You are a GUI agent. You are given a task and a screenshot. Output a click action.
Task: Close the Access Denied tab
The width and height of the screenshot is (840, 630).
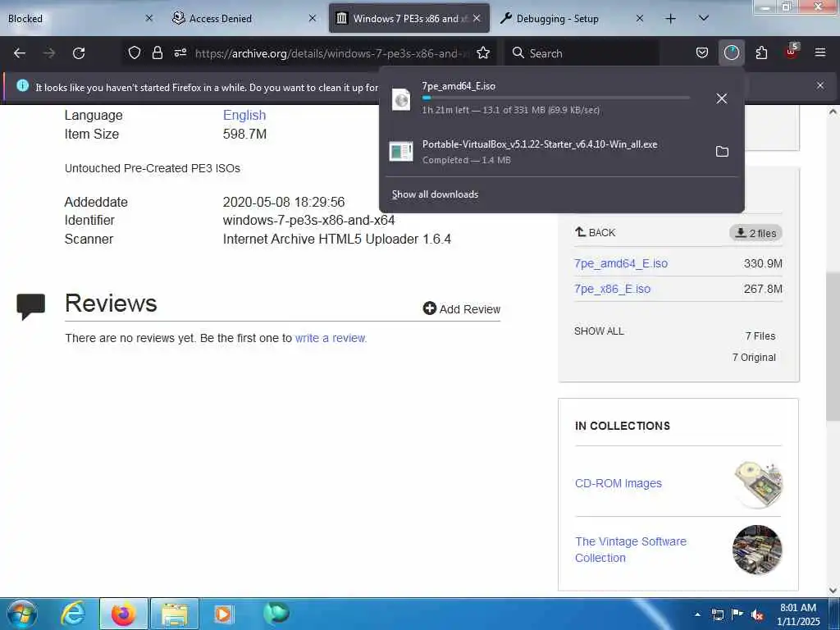[313, 19]
